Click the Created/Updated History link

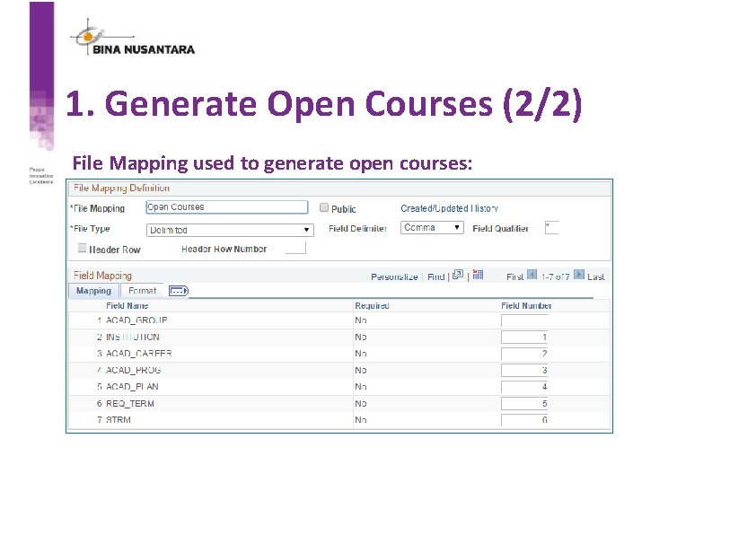[449, 207]
